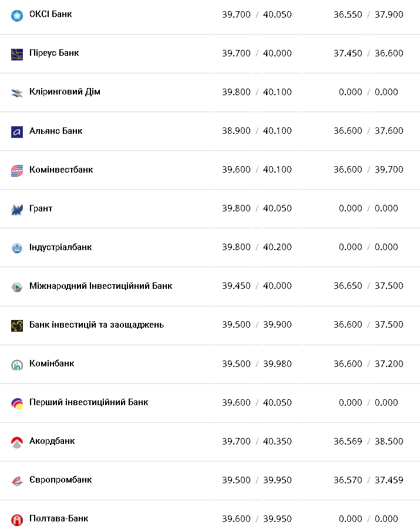Click Акордбанк rate 39.700 / 40.350
The width and height of the screenshot is (420, 529).
(x=257, y=441)
